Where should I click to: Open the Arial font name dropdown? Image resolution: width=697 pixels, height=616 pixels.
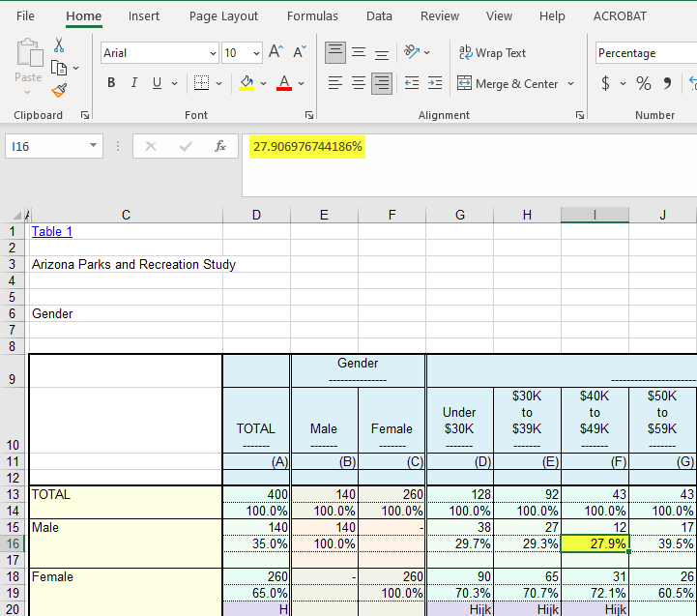(213, 53)
